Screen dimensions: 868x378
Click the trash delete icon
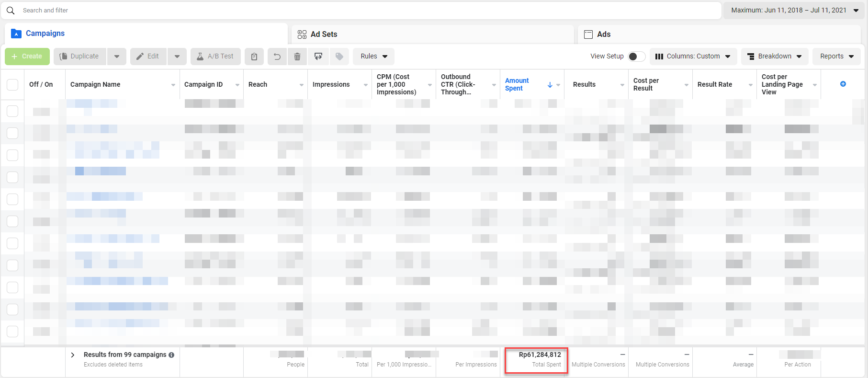297,57
